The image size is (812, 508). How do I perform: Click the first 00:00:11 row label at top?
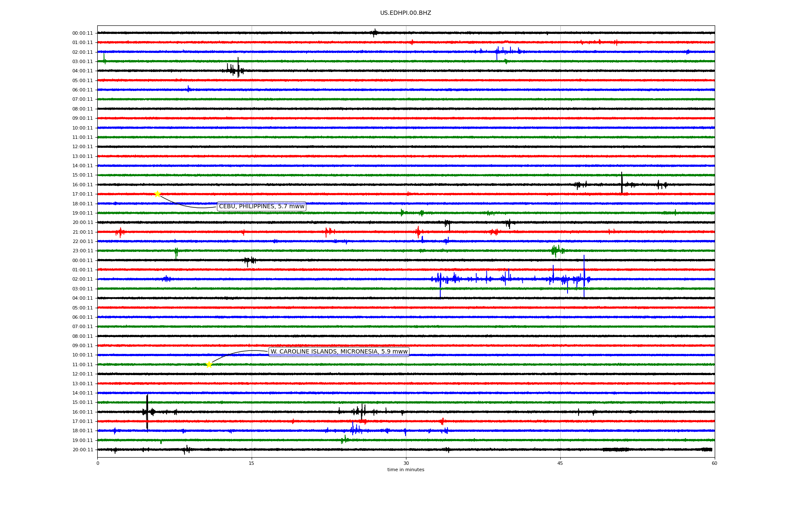click(82, 33)
